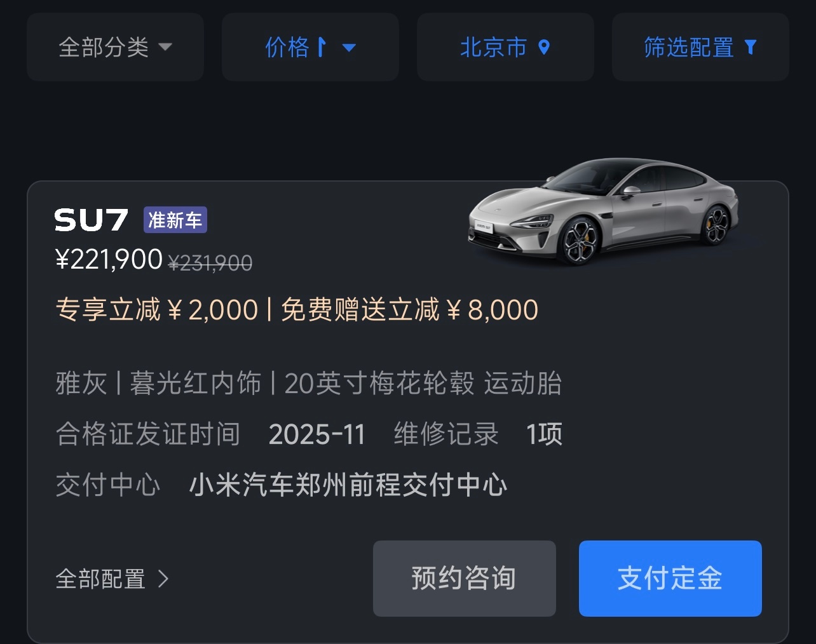
Task: Click the ¥221,900 current price
Action: pyautogui.click(x=109, y=259)
